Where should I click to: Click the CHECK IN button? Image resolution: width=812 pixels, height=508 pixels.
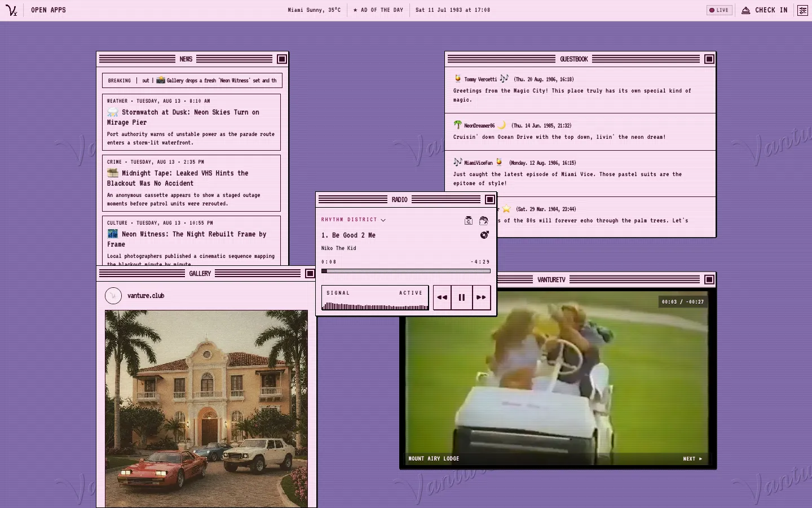click(765, 10)
